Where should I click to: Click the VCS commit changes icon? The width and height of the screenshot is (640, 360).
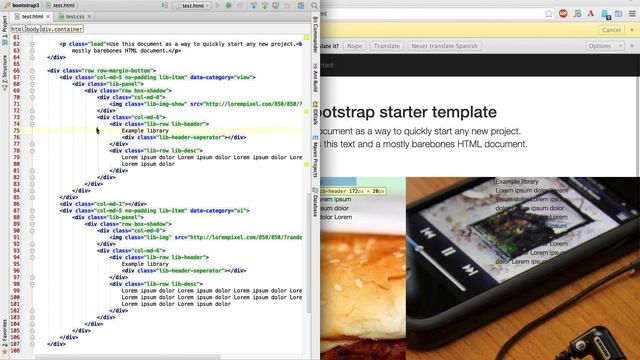pyautogui.click(x=265, y=5)
